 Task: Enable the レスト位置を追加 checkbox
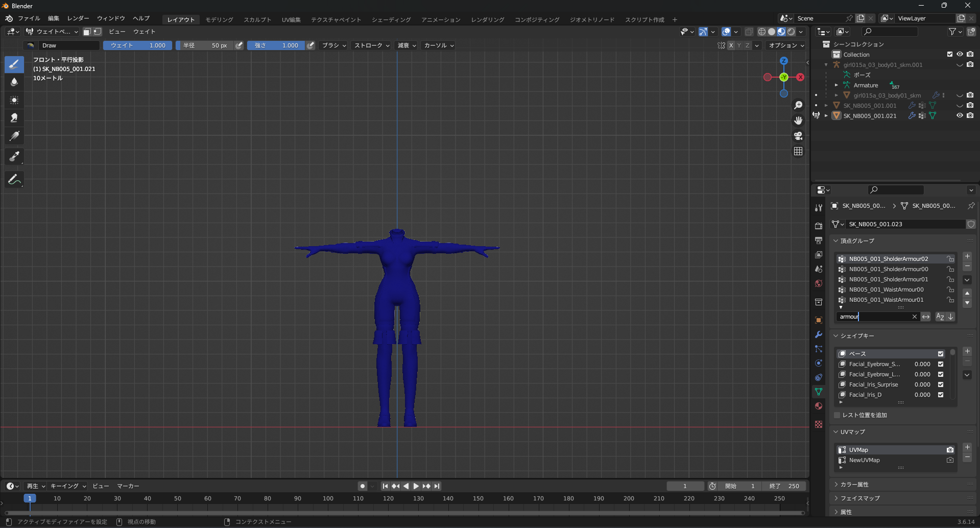coord(837,415)
